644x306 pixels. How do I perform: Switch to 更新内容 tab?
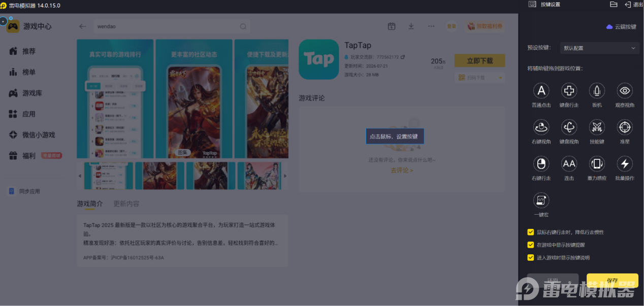pyautogui.click(x=126, y=203)
